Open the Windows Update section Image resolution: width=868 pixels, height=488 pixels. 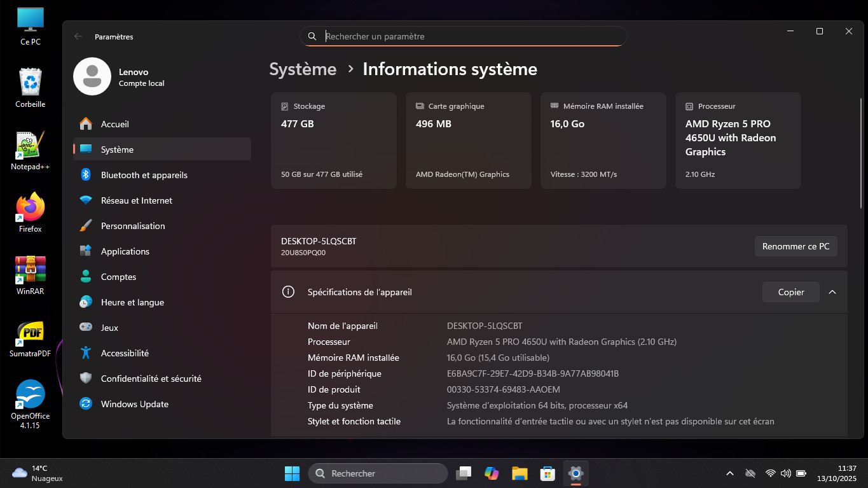click(x=134, y=404)
